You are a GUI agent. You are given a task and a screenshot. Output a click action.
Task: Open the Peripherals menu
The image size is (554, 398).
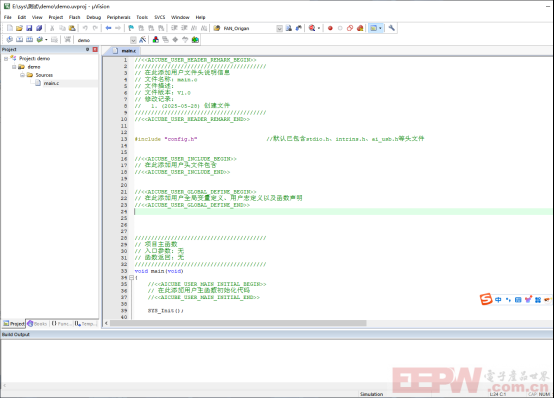click(x=118, y=17)
